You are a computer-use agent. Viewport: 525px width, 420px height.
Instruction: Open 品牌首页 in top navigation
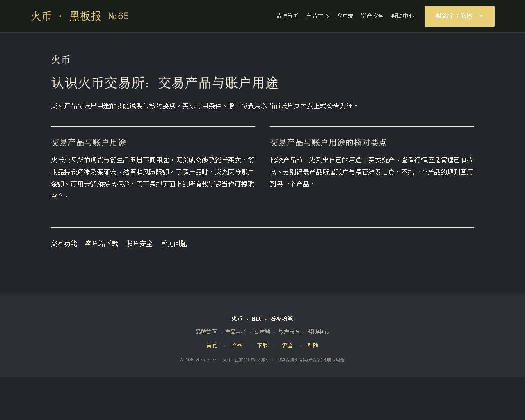(x=287, y=16)
